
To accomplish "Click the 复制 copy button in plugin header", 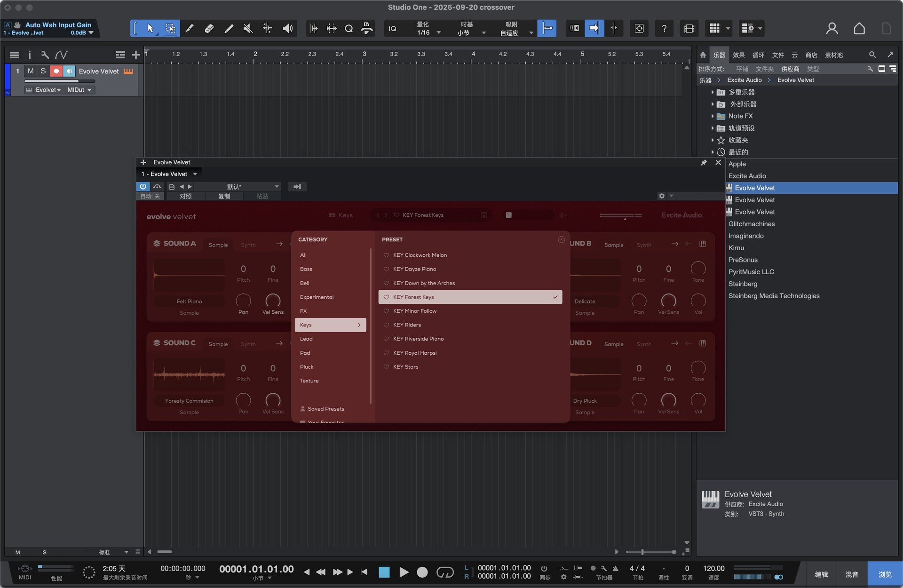I will (x=224, y=196).
